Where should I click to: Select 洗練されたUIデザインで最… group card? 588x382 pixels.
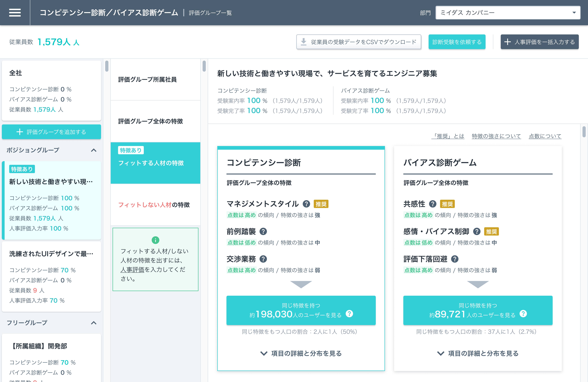(x=51, y=277)
